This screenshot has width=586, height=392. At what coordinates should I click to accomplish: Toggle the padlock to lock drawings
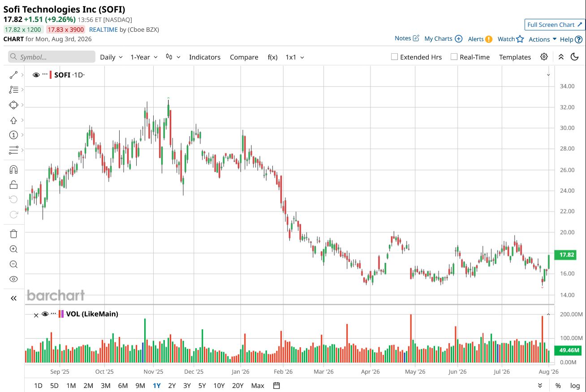click(13, 184)
